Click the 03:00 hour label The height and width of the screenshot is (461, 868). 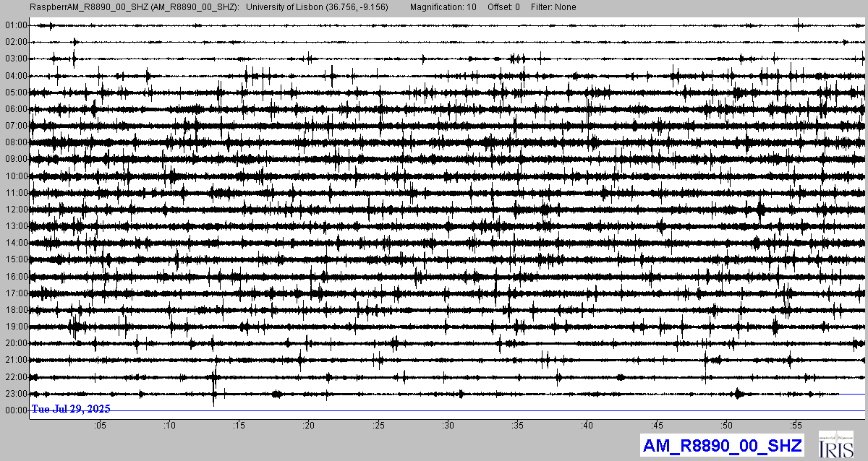pos(15,59)
